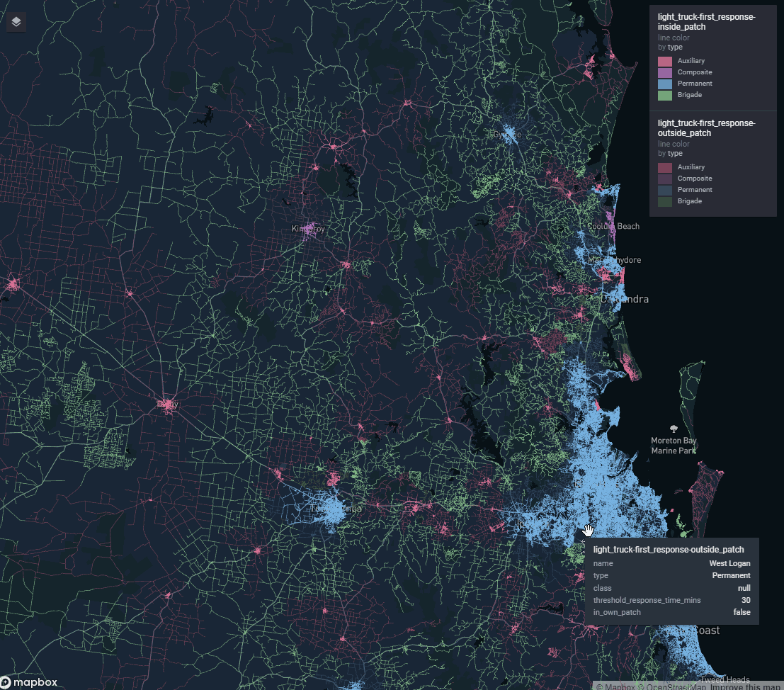Click the map layers icon at top-left
The image size is (784, 690).
point(16,22)
